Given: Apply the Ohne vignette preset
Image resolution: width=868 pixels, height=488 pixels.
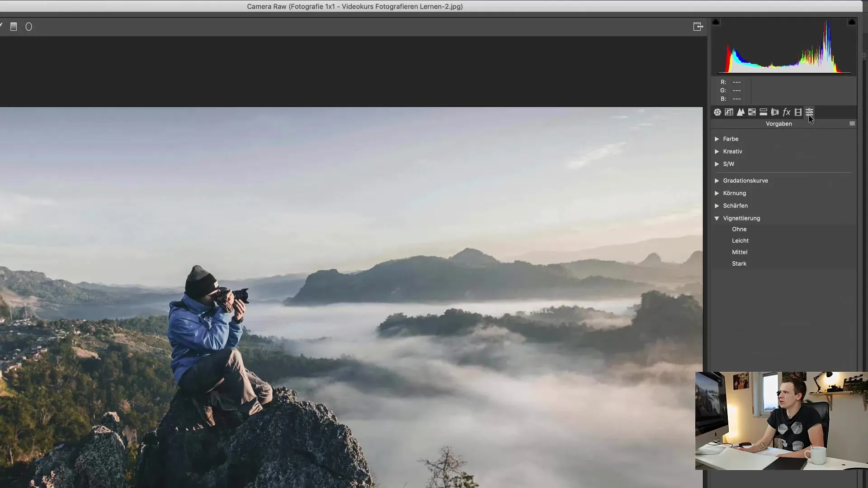Looking at the screenshot, I should coord(739,229).
